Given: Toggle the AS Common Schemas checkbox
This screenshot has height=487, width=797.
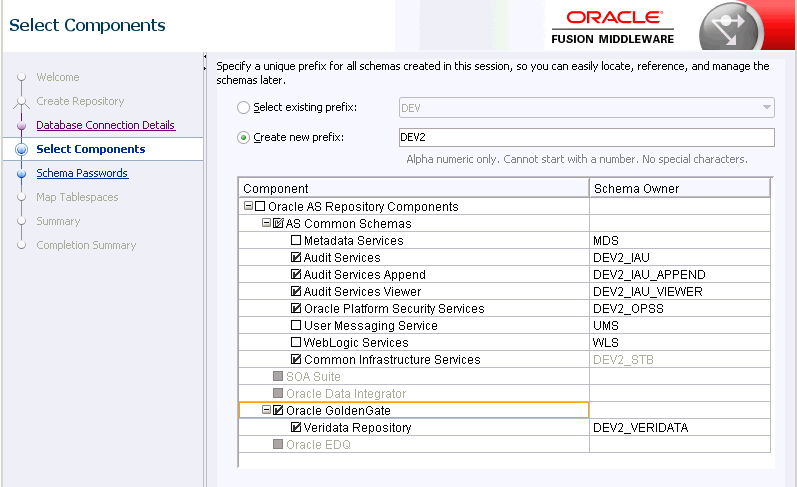Looking at the screenshot, I should pyautogui.click(x=278, y=223).
